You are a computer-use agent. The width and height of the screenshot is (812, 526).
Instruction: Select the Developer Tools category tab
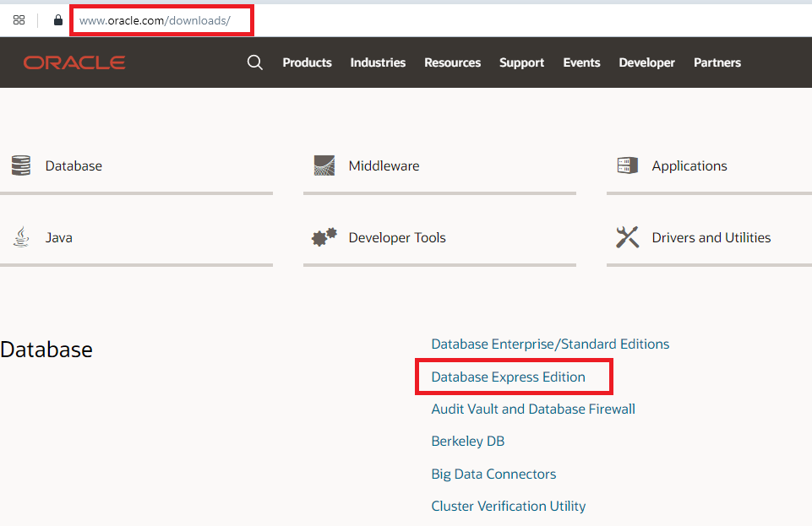click(x=439, y=238)
